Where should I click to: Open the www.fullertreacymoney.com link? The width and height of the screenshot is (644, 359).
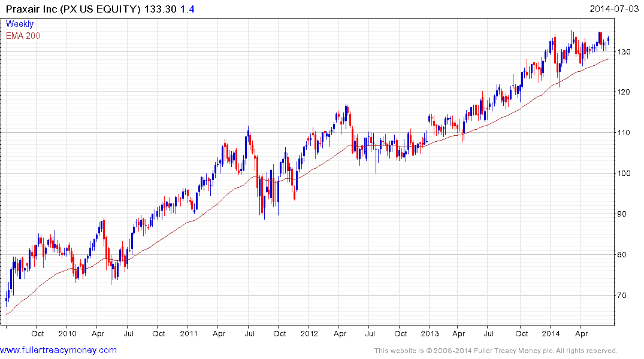pos(58,350)
